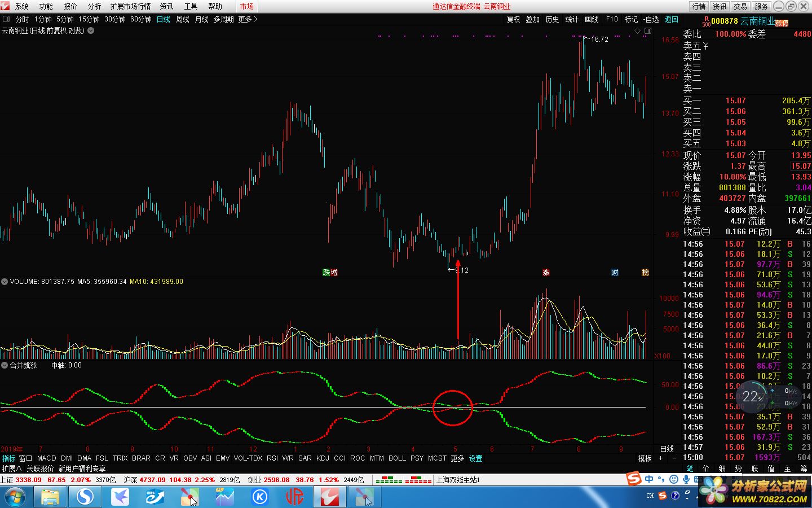Image resolution: width=812 pixels, height=508 pixels.
Task: Click the 行情 button at top right
Action: tap(699, 6)
